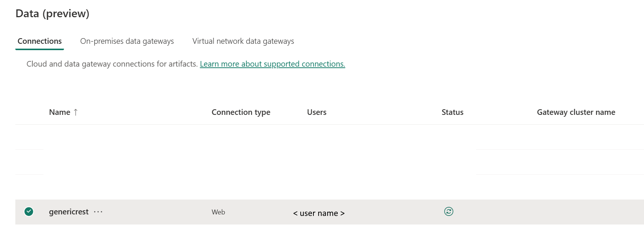Click the Cloud and data gateway description text

112,64
